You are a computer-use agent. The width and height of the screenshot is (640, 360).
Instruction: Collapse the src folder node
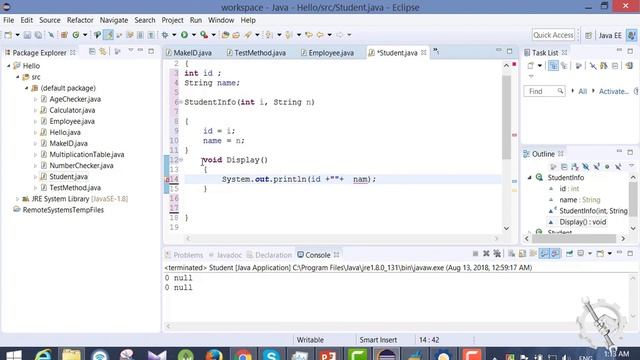18,77
